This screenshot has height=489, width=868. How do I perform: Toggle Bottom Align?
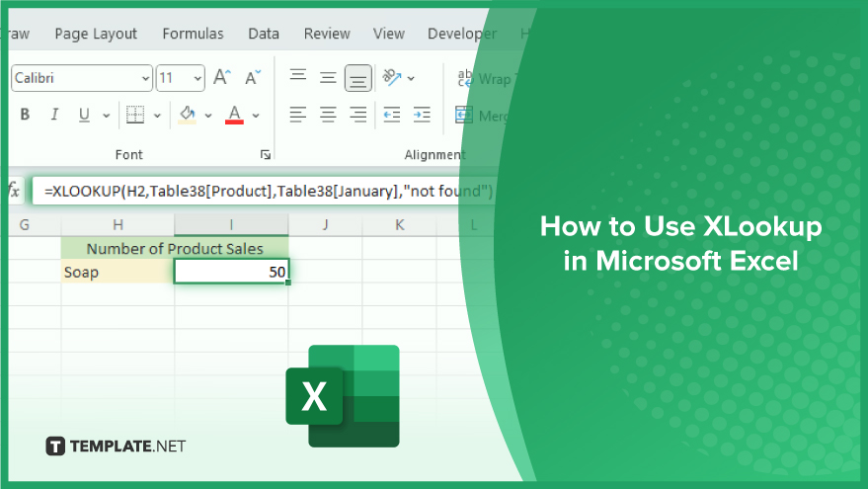point(358,78)
